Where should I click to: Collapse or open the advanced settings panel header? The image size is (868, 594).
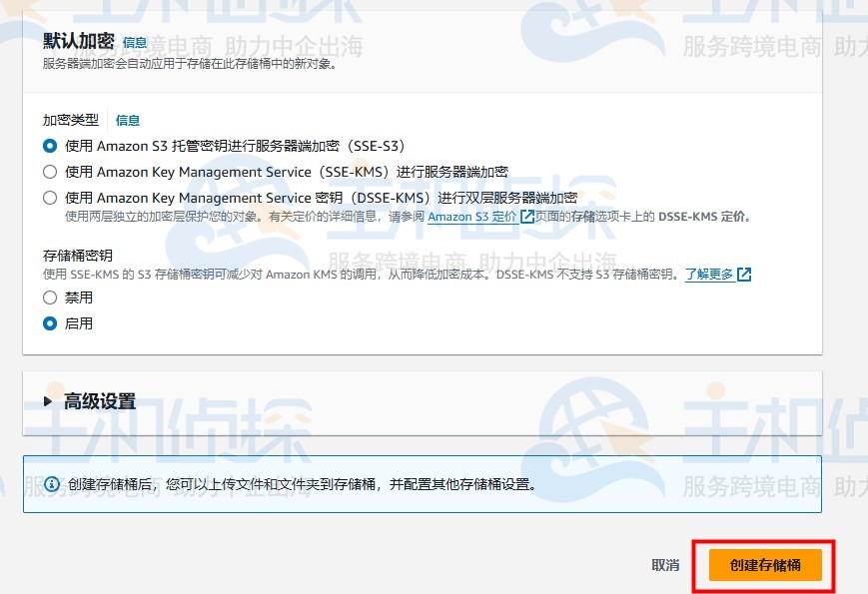[x=100, y=400]
